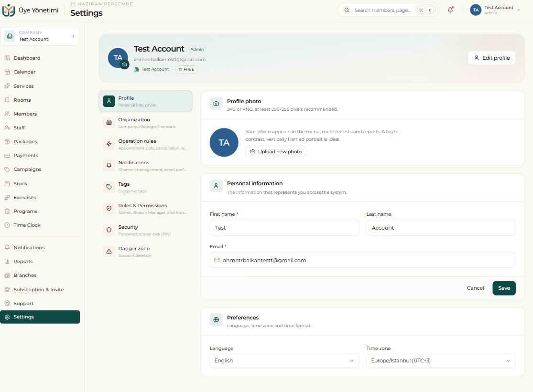
Task: Switch to Notifications settings tab
Action: tap(145, 166)
